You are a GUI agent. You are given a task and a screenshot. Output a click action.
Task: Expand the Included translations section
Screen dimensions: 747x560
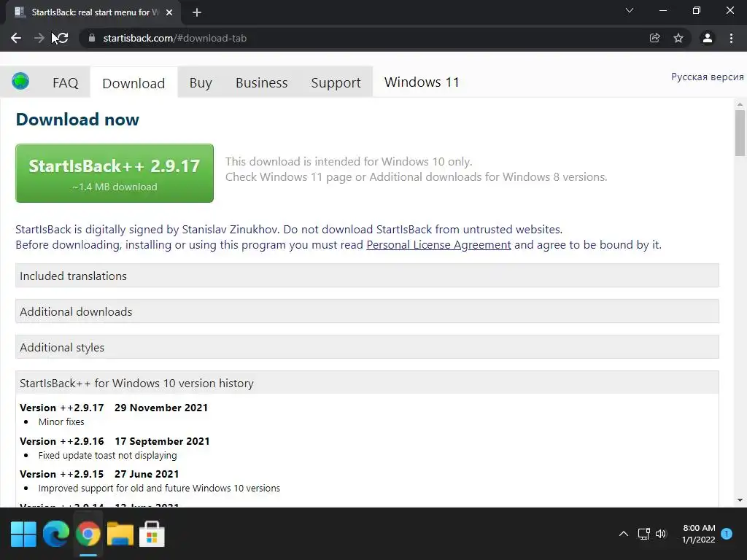pos(367,276)
